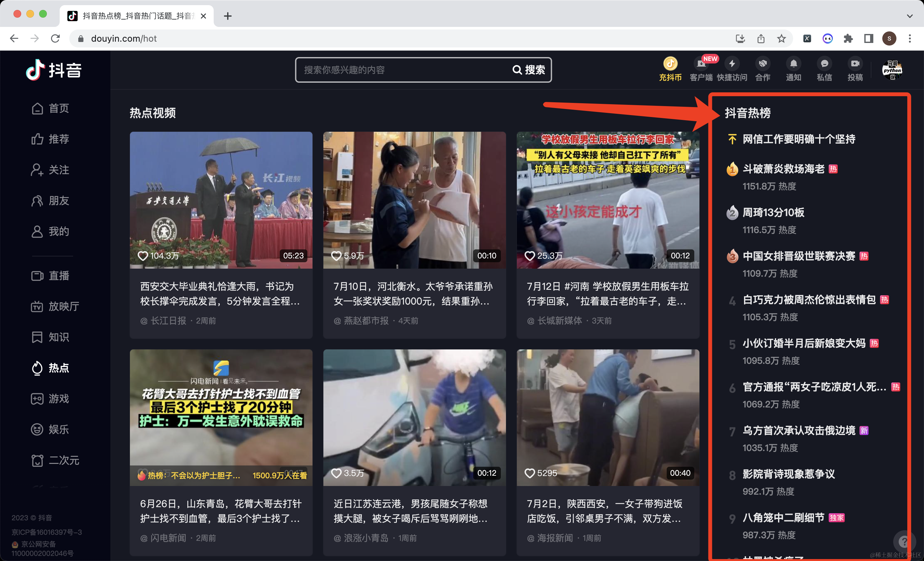Open author link @ 燕赵都市报
The width and height of the screenshot is (924, 561).
[361, 321]
